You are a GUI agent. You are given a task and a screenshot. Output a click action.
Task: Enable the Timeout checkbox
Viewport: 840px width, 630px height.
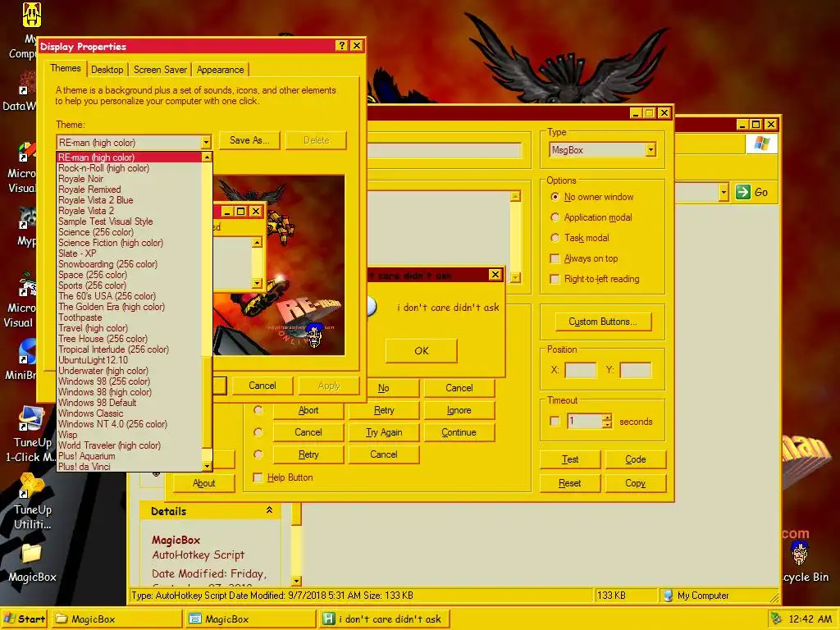(555, 422)
